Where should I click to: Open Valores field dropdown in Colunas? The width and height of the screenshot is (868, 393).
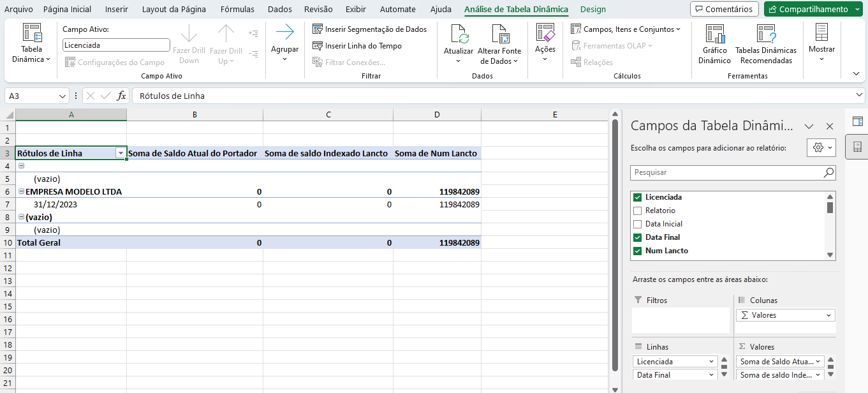(828, 315)
